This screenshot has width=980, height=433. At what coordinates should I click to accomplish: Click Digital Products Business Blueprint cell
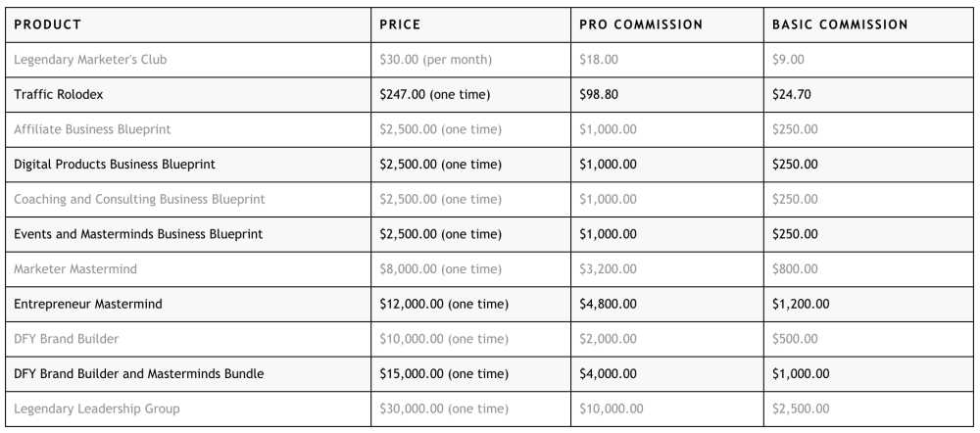click(x=115, y=165)
